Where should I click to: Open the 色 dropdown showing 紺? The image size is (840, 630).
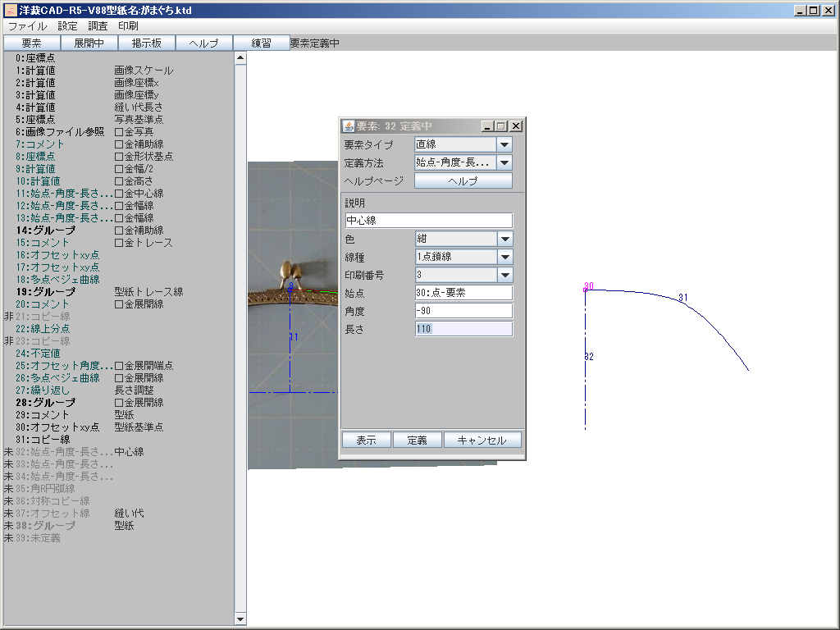pos(463,239)
